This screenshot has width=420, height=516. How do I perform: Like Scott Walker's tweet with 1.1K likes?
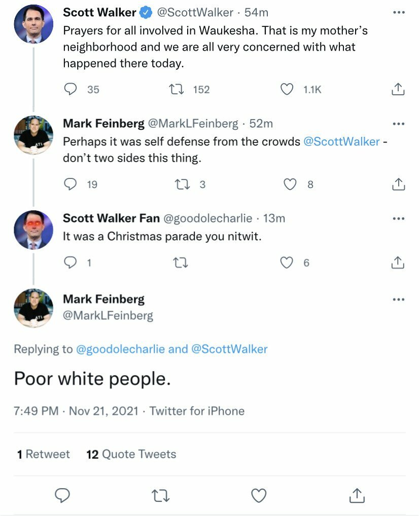(x=287, y=89)
